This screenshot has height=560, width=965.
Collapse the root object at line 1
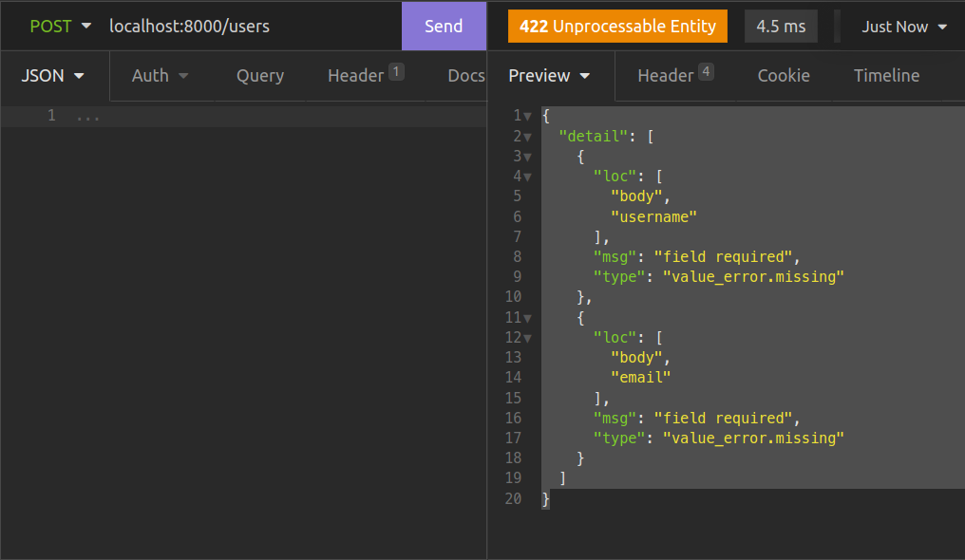click(527, 116)
